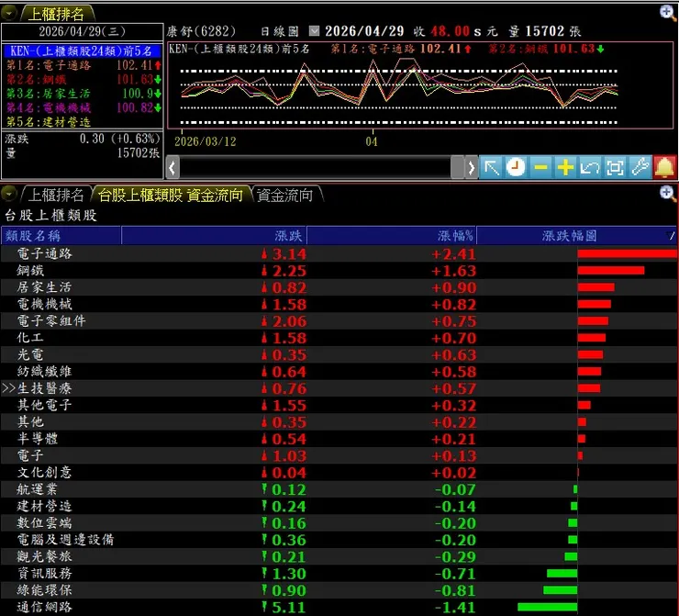Select 化工 sector row

coord(339,338)
